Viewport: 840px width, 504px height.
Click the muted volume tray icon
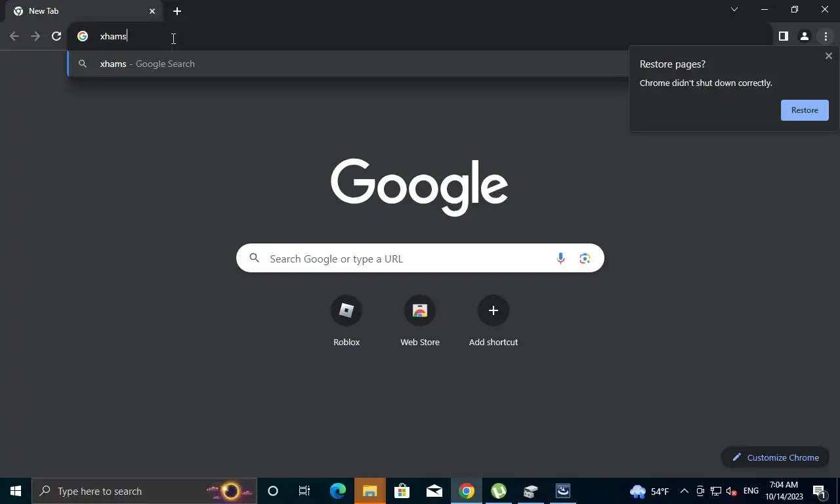[x=732, y=491]
